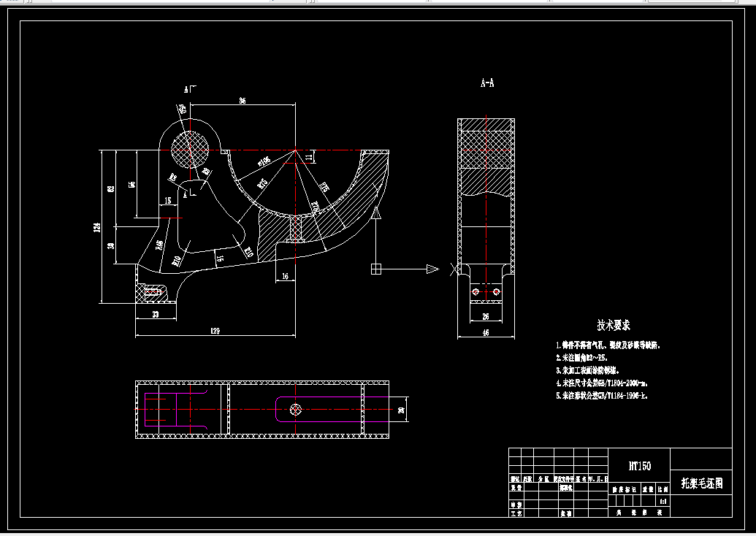Select requirement line 4 citing GB/T1804-2000-m
The width and height of the screenshot is (756, 536).
602,383
